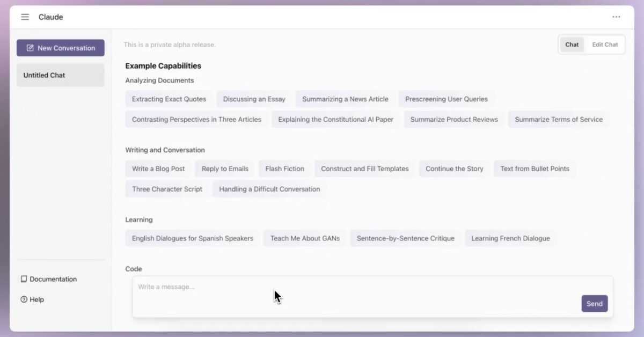Image resolution: width=644 pixels, height=337 pixels.
Task: Pick Handling a Difficult Conversation example
Action: pyautogui.click(x=269, y=189)
